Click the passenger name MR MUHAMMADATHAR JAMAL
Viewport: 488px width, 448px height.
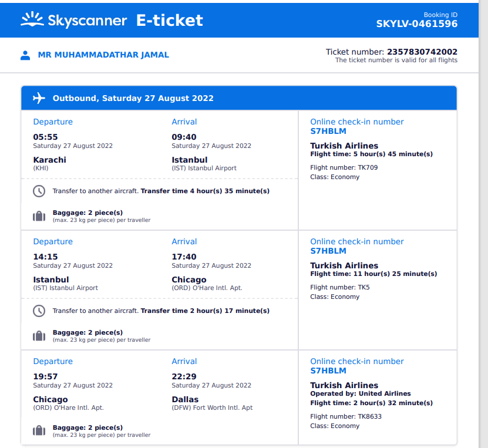point(103,55)
